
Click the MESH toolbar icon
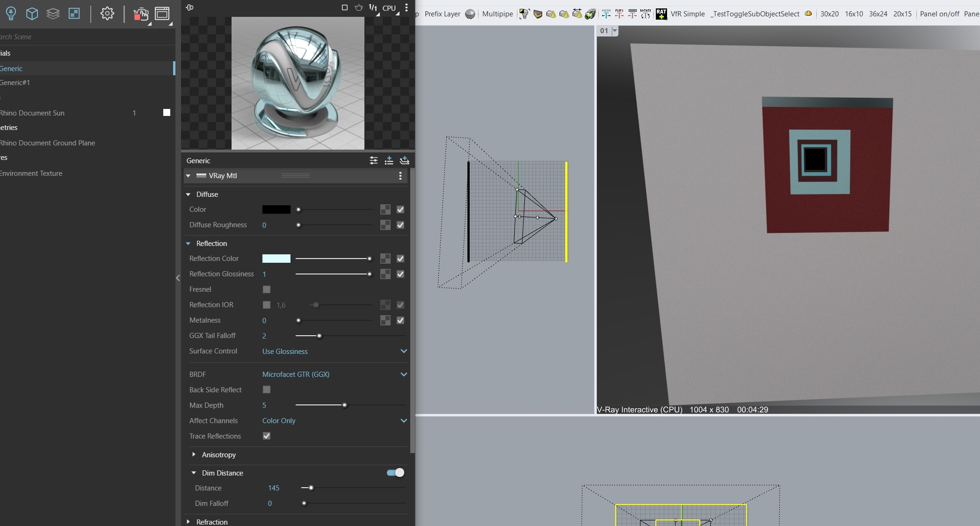click(606, 14)
